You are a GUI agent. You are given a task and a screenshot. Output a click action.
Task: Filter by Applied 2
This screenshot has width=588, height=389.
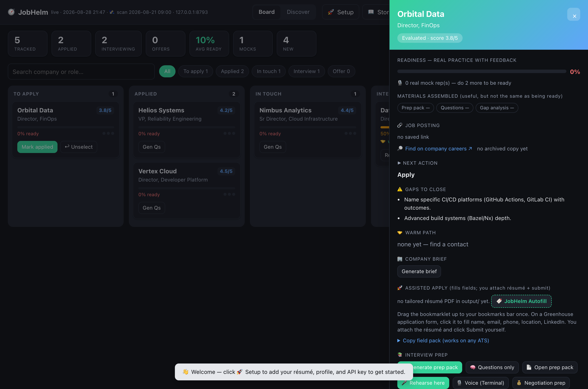pos(232,72)
